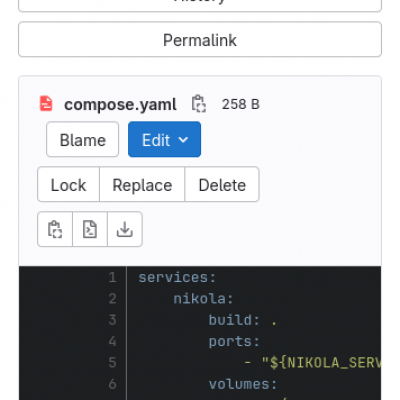
Task: Lock the compose.yaml file
Action: [69, 184]
